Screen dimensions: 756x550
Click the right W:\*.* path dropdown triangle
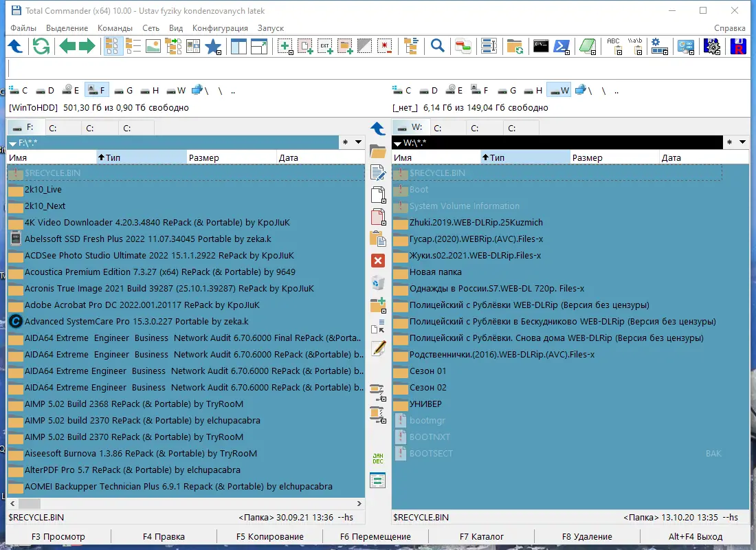397,143
